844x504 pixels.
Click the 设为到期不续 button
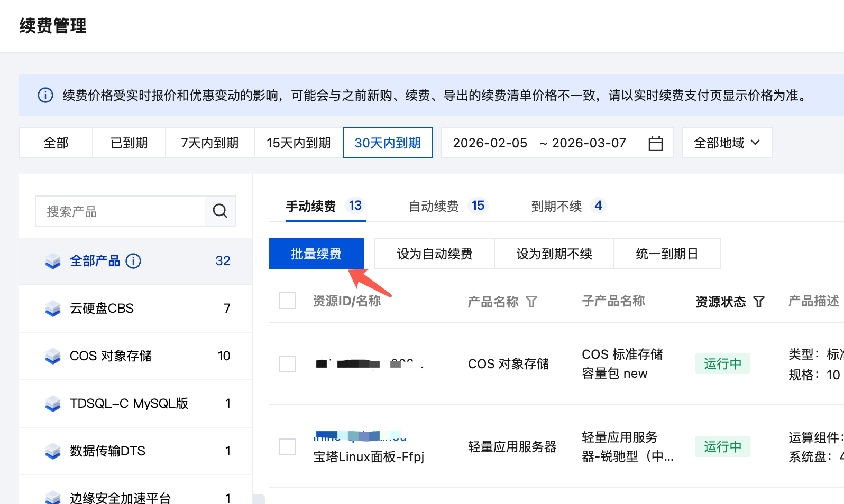[x=554, y=254]
